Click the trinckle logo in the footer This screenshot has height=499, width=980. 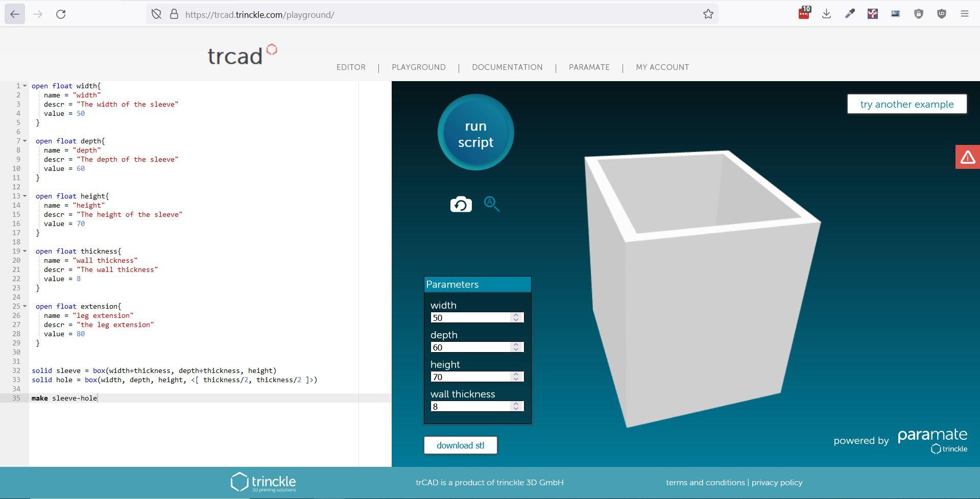[x=264, y=481]
